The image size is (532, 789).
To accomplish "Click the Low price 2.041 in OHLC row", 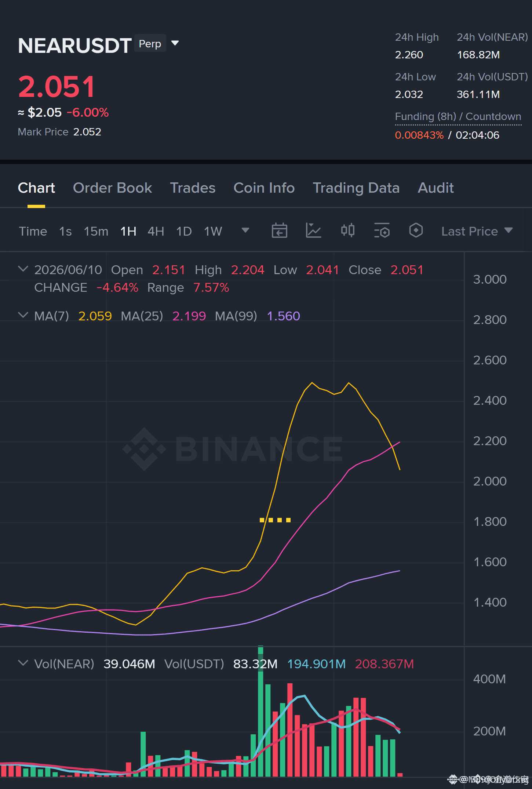I will 323,270.
